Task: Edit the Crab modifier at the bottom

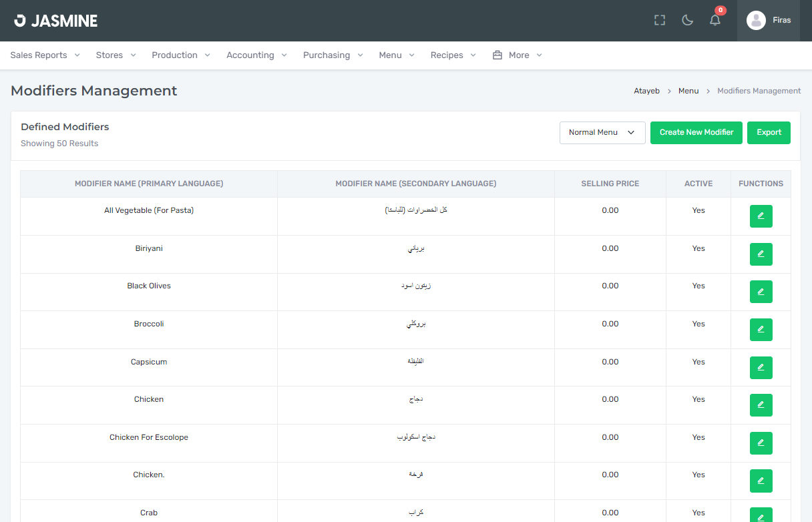Action: (761, 515)
